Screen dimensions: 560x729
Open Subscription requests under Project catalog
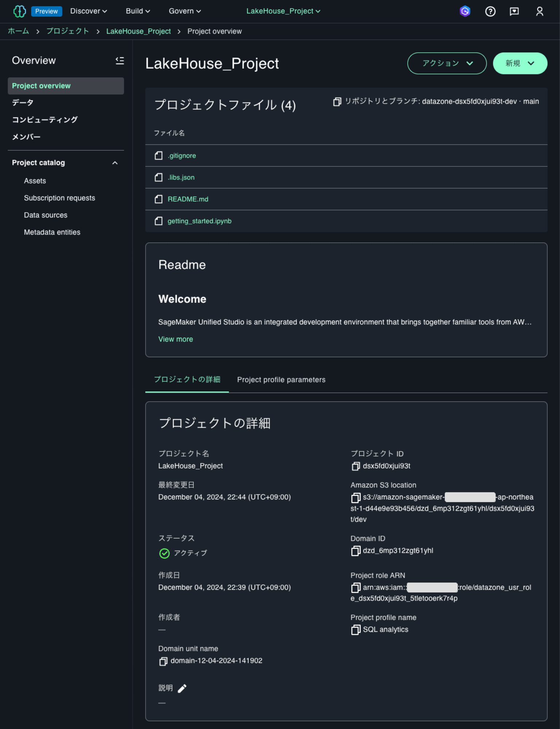coord(59,198)
